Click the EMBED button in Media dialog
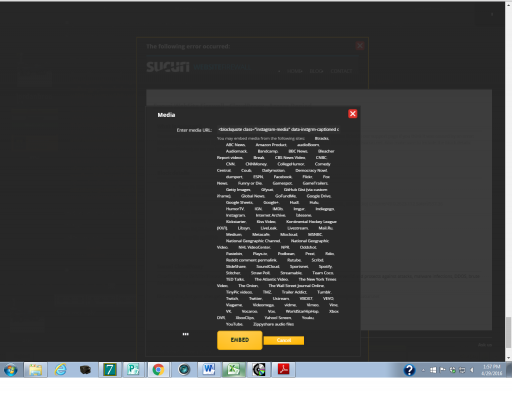This screenshot has width=512, height=410. [x=239, y=340]
